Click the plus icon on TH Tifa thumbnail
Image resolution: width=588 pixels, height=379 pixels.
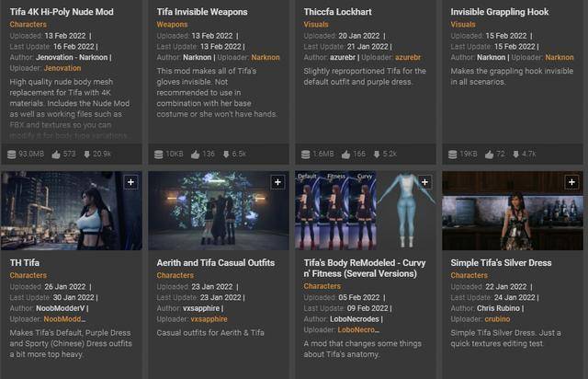pos(130,182)
